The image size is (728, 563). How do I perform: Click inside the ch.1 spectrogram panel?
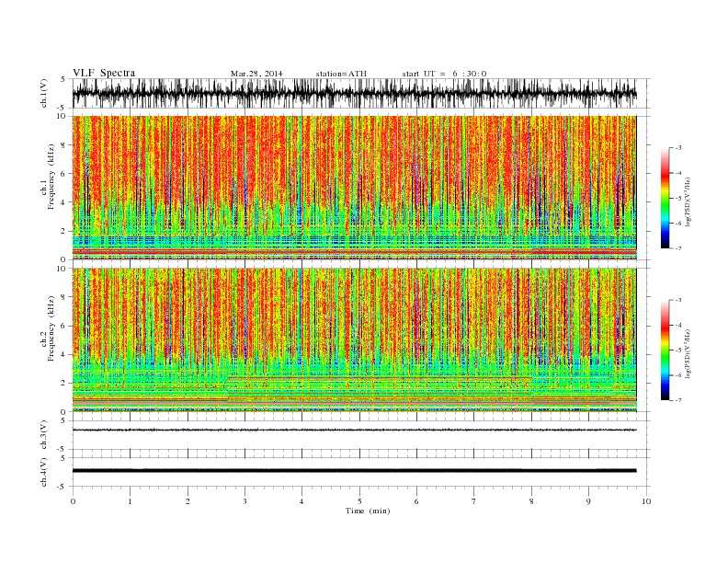(x=354, y=188)
